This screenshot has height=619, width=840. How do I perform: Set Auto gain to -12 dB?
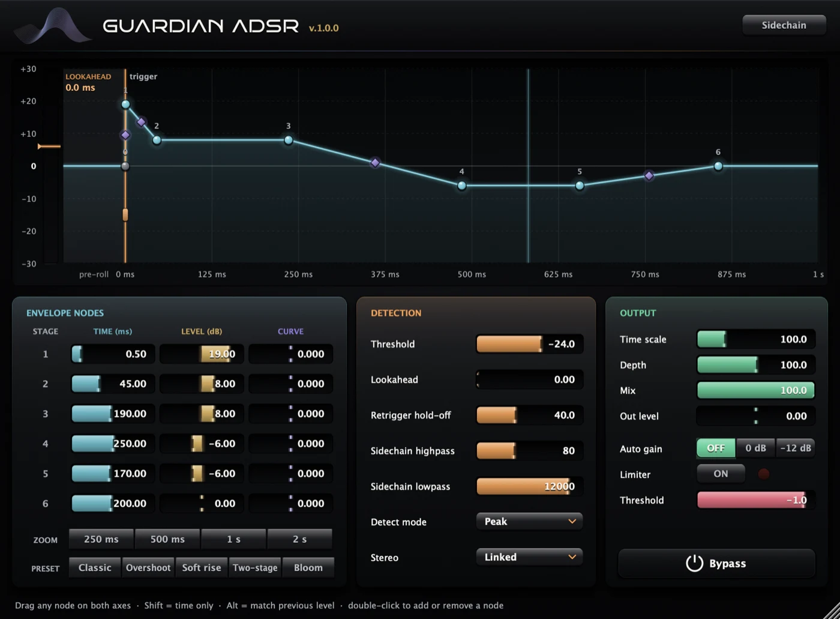(x=796, y=448)
